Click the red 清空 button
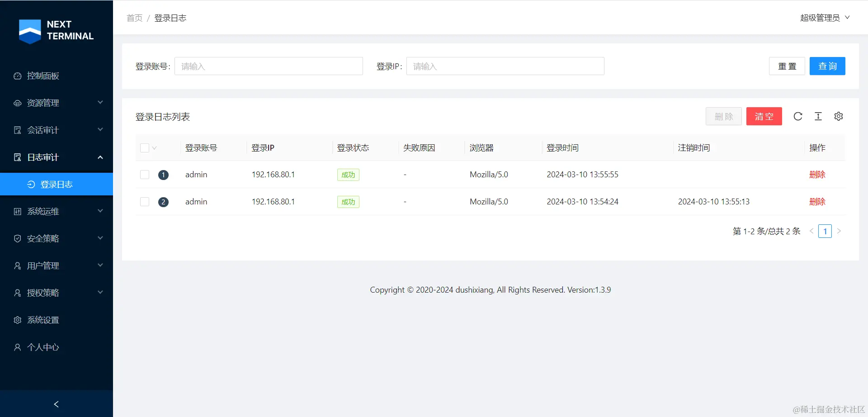 tap(764, 116)
